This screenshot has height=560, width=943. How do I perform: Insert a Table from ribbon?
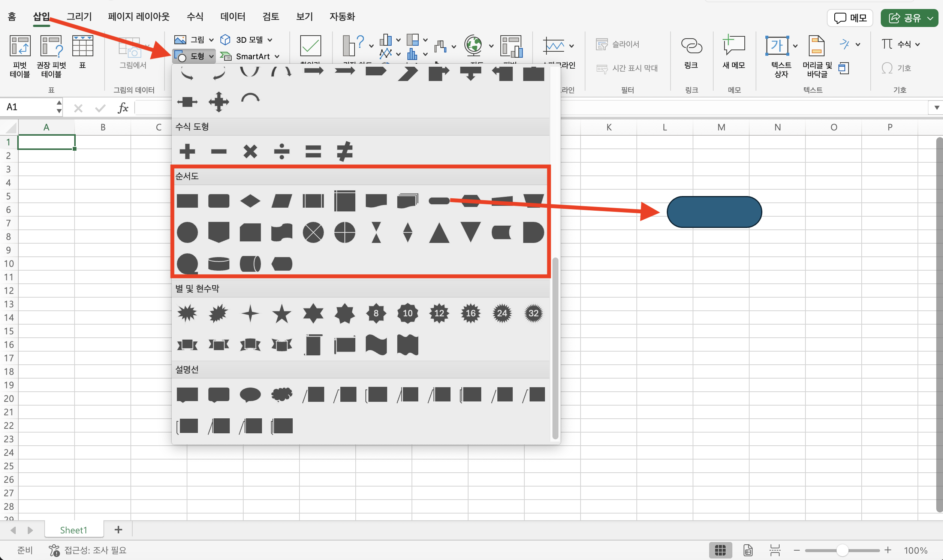pos(82,52)
